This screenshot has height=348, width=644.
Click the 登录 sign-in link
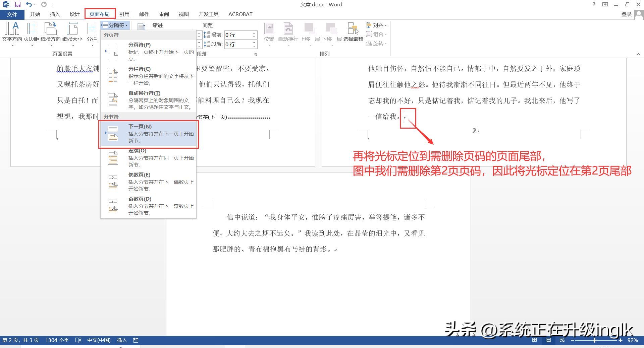pyautogui.click(x=627, y=14)
